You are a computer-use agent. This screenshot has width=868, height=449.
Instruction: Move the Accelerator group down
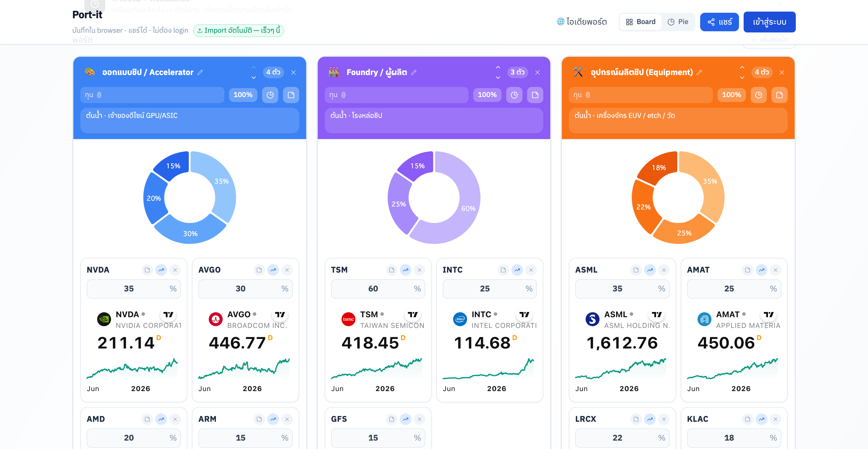click(254, 77)
